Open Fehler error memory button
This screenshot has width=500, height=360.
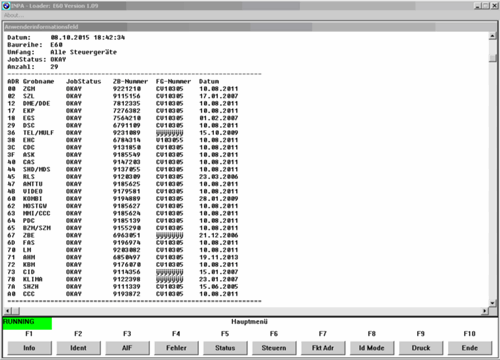[x=176, y=348]
